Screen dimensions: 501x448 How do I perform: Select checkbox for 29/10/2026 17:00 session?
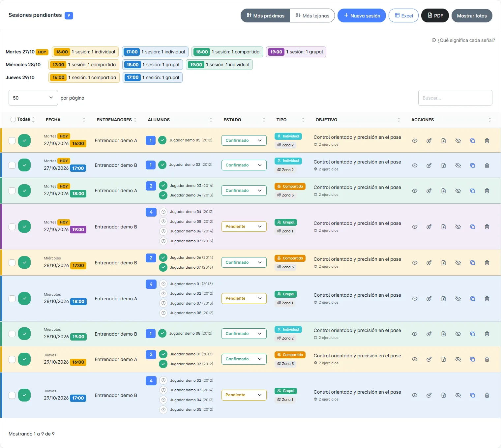point(12,395)
